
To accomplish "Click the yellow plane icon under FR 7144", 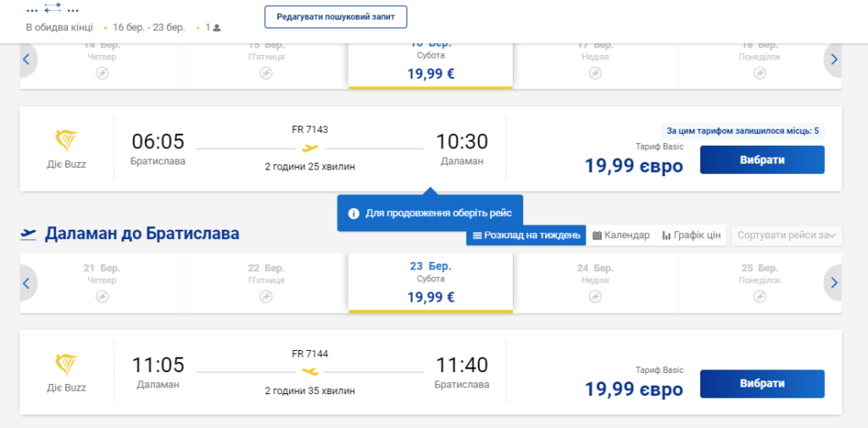I will pos(310,371).
